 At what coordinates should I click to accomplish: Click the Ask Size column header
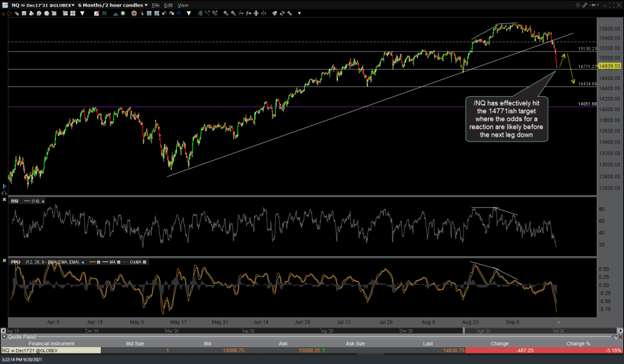[x=355, y=344]
